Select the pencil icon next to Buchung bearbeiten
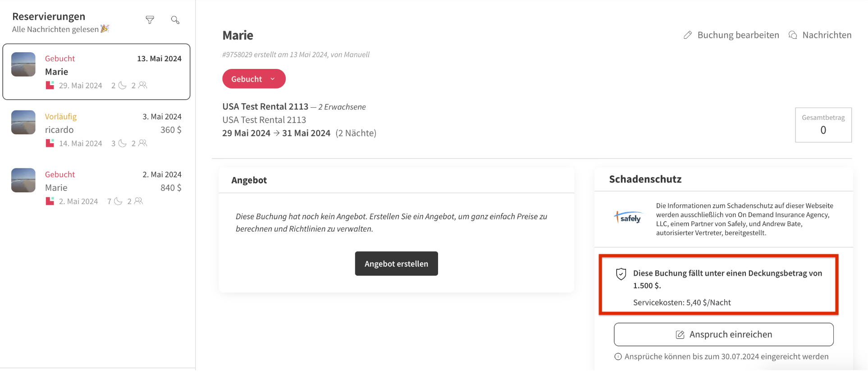The width and height of the screenshot is (868, 373). 688,35
